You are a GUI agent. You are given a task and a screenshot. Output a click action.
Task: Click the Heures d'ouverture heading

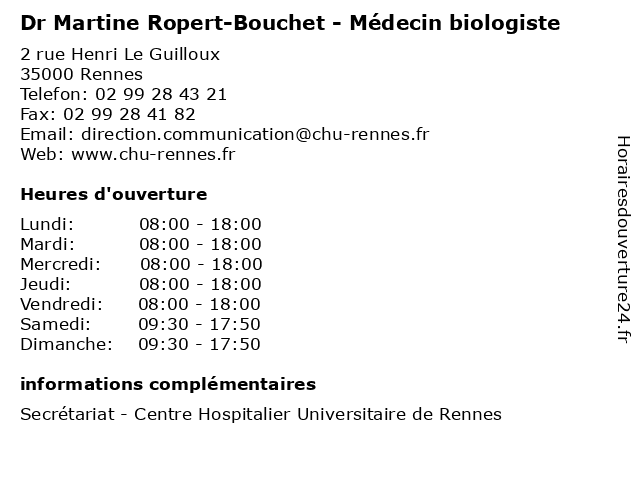pos(113,194)
